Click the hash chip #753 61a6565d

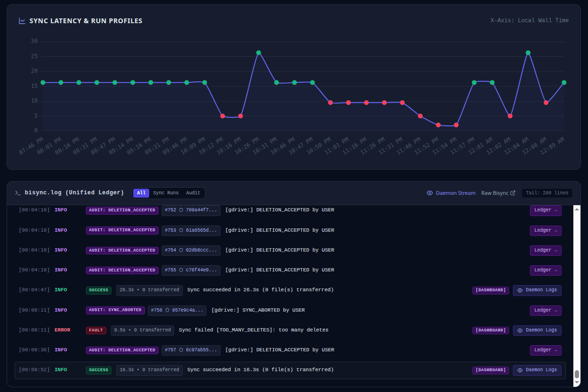(191, 230)
